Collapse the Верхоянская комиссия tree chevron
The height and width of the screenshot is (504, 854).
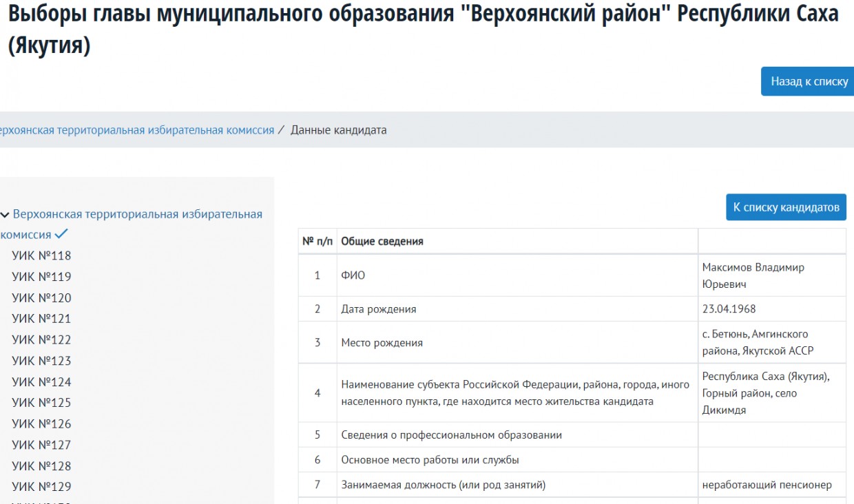[x=5, y=215]
